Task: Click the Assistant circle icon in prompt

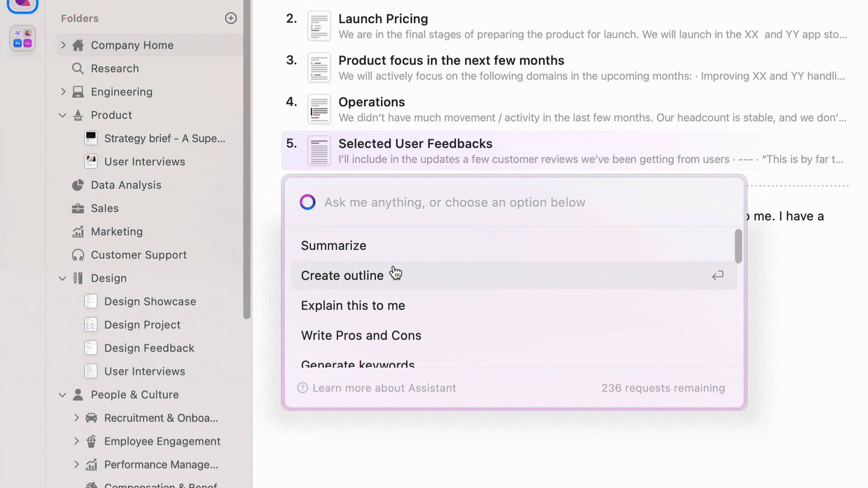Action: click(x=307, y=202)
